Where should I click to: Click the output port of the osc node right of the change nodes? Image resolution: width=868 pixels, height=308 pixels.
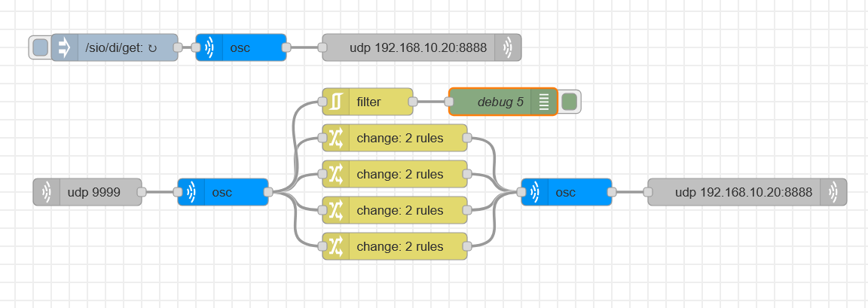(x=612, y=192)
